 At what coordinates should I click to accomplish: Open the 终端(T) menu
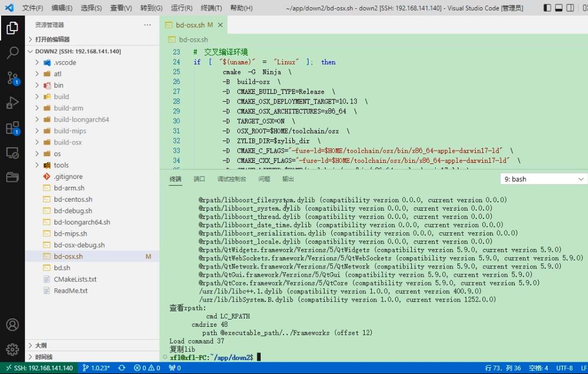pyautogui.click(x=211, y=8)
